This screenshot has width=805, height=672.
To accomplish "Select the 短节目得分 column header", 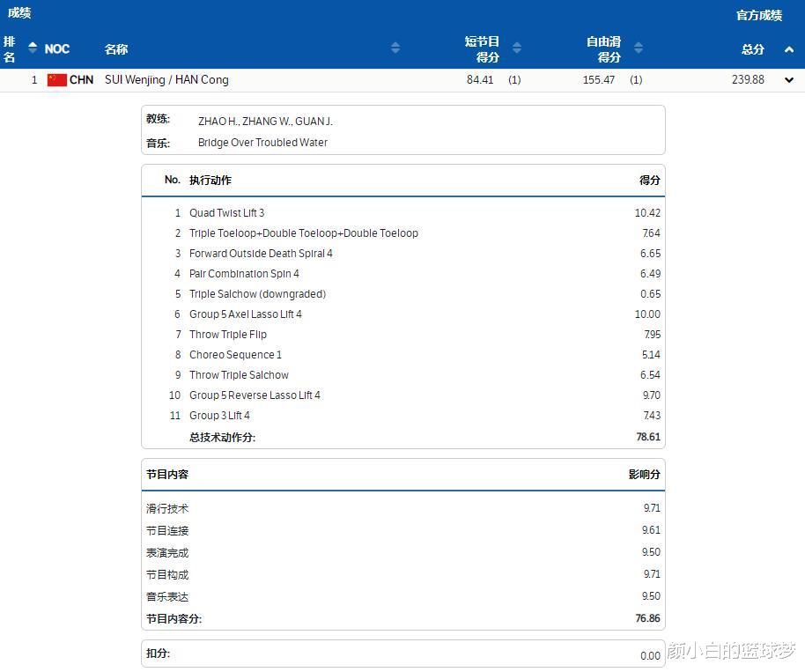I will coord(482,49).
